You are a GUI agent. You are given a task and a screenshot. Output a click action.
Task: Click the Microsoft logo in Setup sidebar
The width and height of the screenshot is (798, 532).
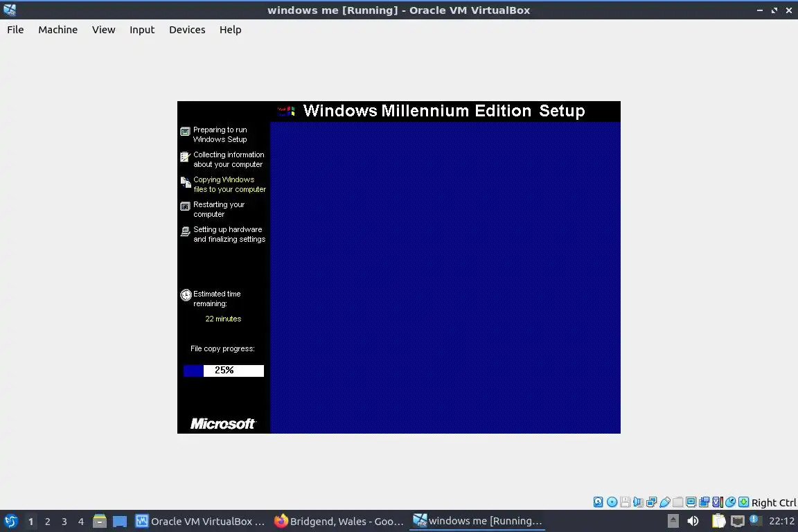click(223, 423)
